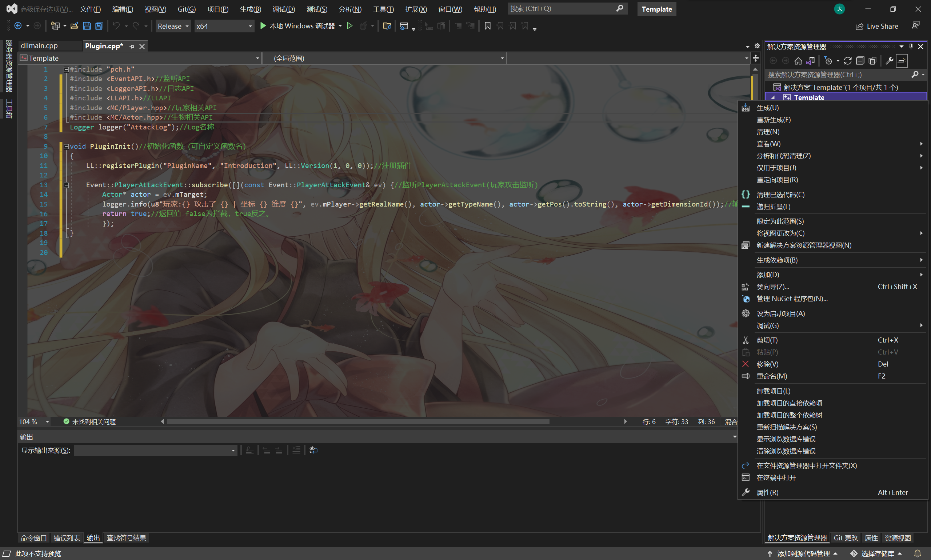This screenshot has height=560, width=931.
Task: Start without debugging using the hollow play icon
Action: click(x=349, y=26)
